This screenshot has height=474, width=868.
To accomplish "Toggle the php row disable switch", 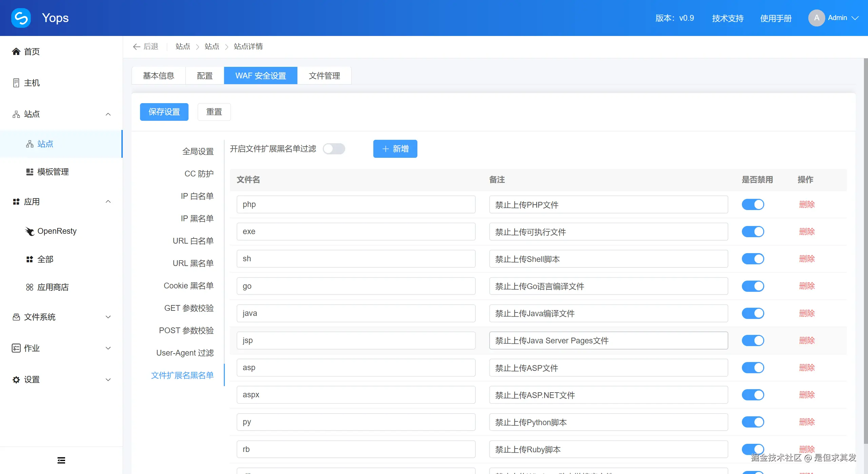I will pos(753,205).
